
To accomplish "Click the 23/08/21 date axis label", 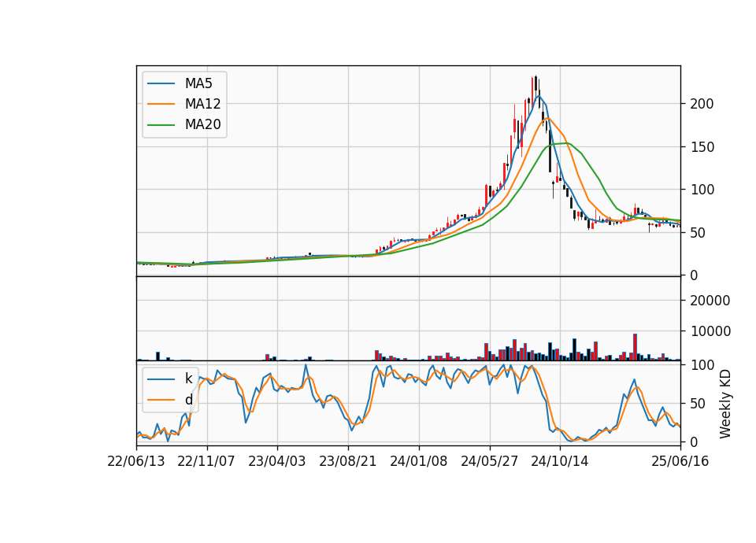I will click(x=347, y=461).
